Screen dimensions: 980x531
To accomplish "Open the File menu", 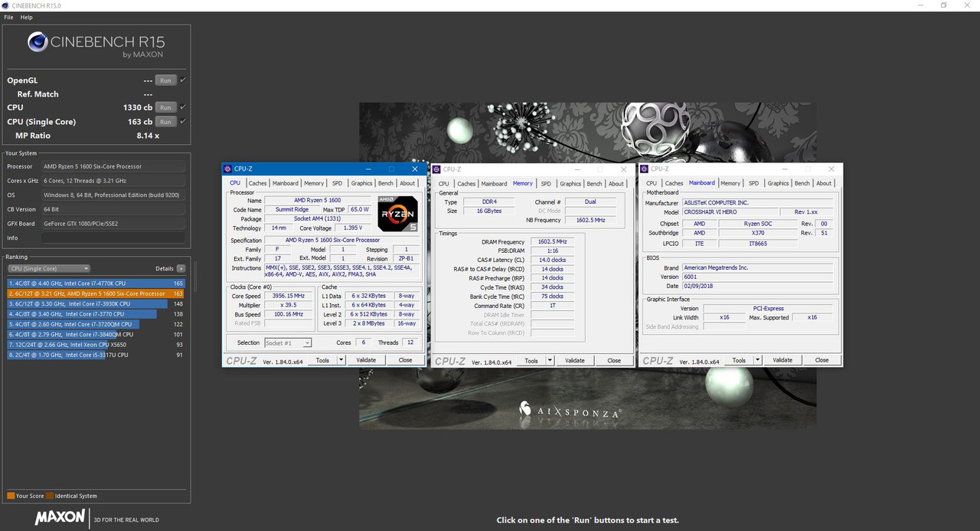I will (x=9, y=17).
